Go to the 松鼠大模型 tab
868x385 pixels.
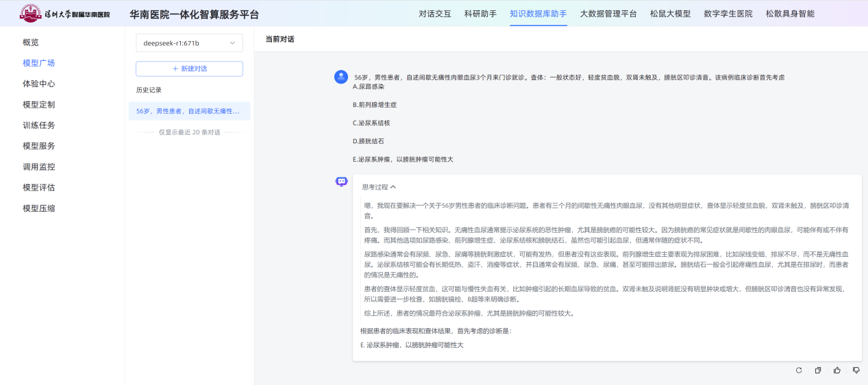pos(670,14)
